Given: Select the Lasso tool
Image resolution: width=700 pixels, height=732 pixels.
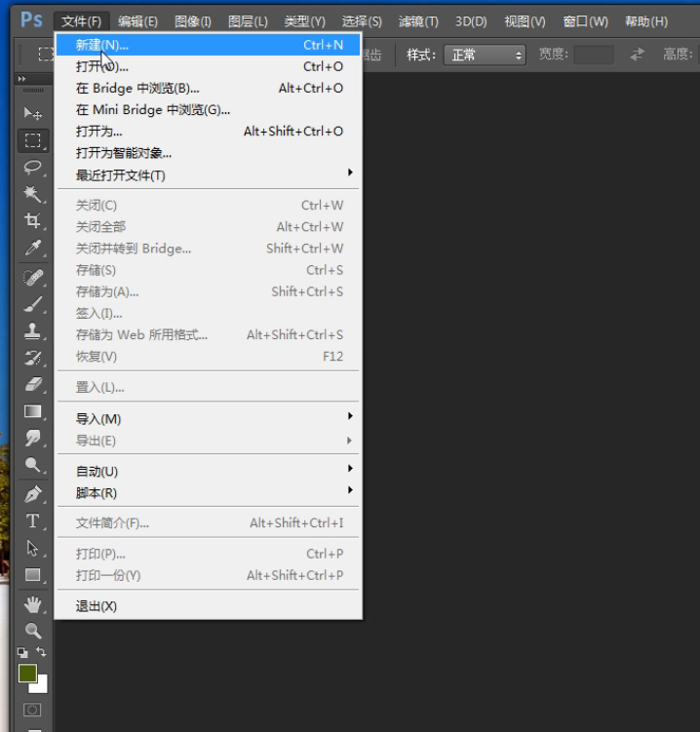Looking at the screenshot, I should (x=33, y=167).
